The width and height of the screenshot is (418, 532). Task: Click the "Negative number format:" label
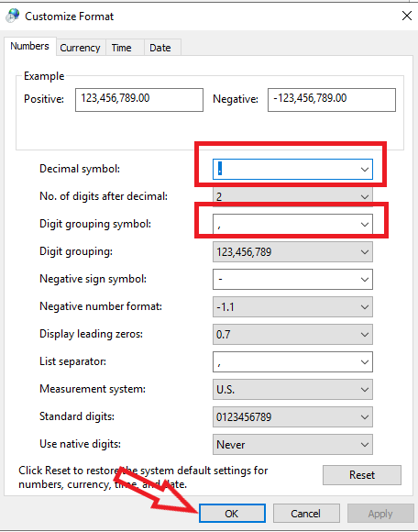(x=101, y=306)
